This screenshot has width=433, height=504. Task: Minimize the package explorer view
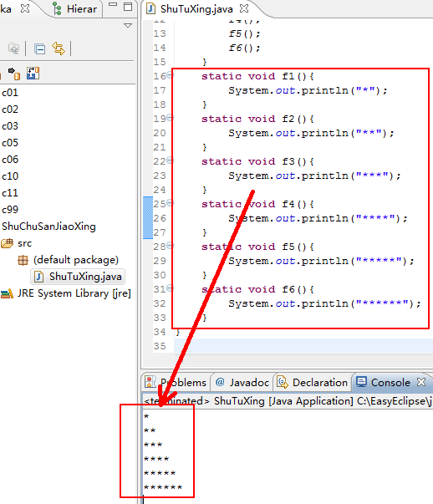click(113, 5)
